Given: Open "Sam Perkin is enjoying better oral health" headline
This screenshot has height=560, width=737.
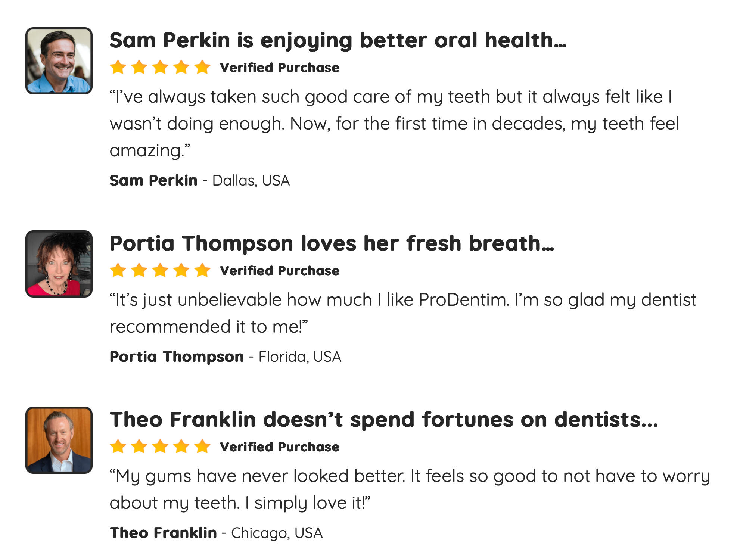Looking at the screenshot, I should 338,40.
